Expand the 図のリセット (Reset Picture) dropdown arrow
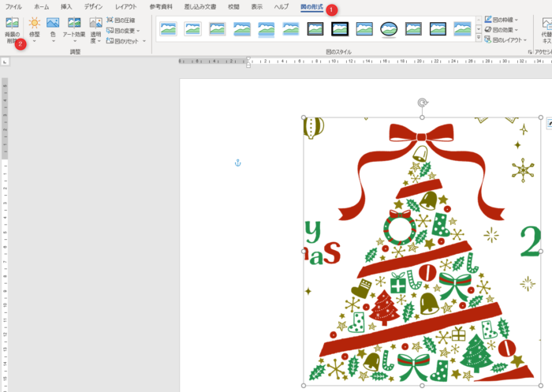 [144, 41]
